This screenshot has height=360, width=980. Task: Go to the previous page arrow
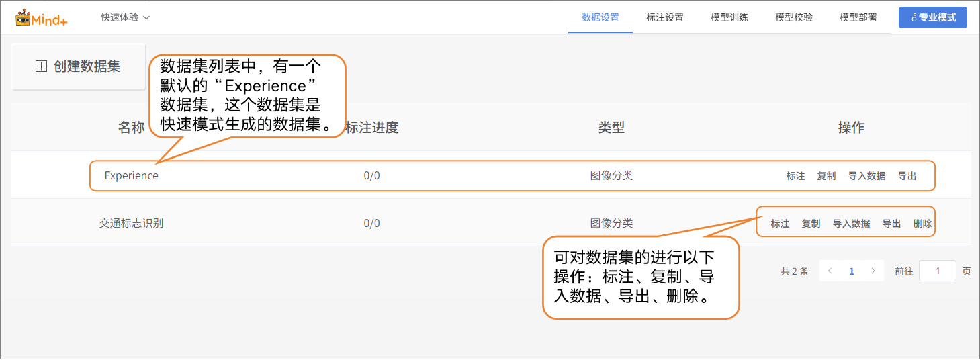click(x=830, y=271)
